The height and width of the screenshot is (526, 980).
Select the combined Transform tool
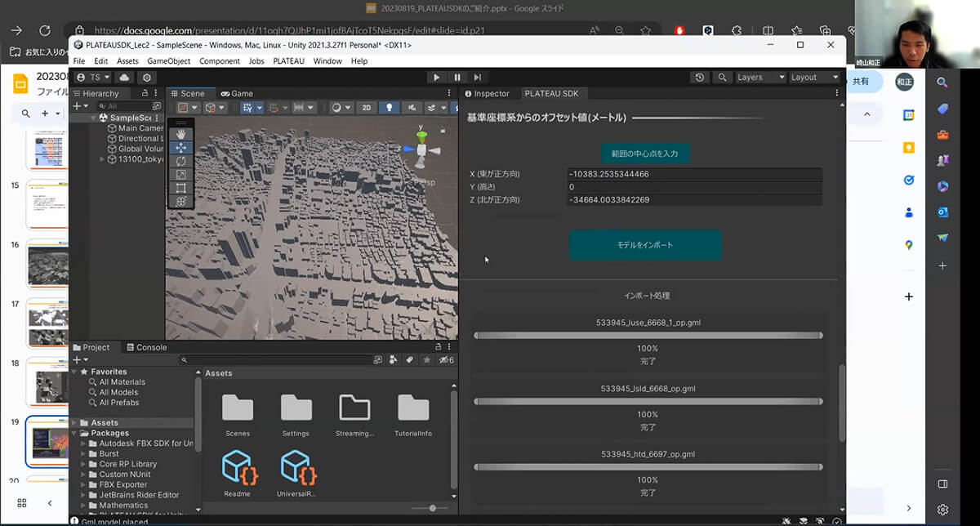[x=180, y=201]
